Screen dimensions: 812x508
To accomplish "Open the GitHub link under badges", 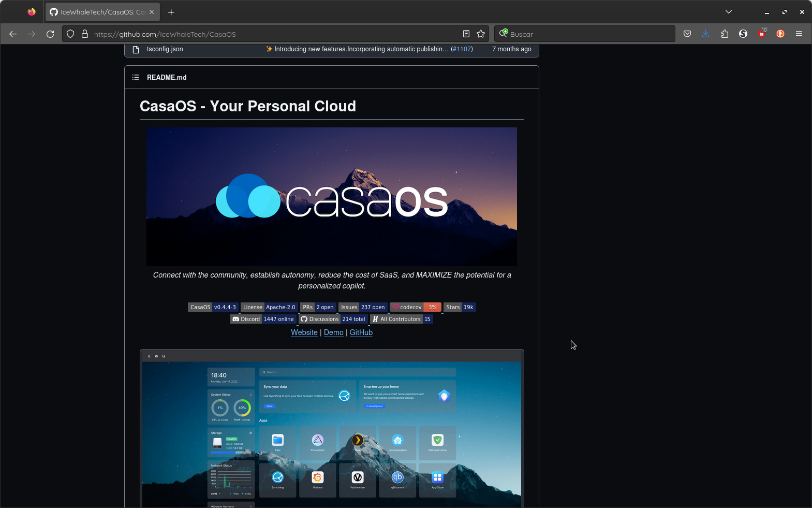I will click(x=361, y=332).
